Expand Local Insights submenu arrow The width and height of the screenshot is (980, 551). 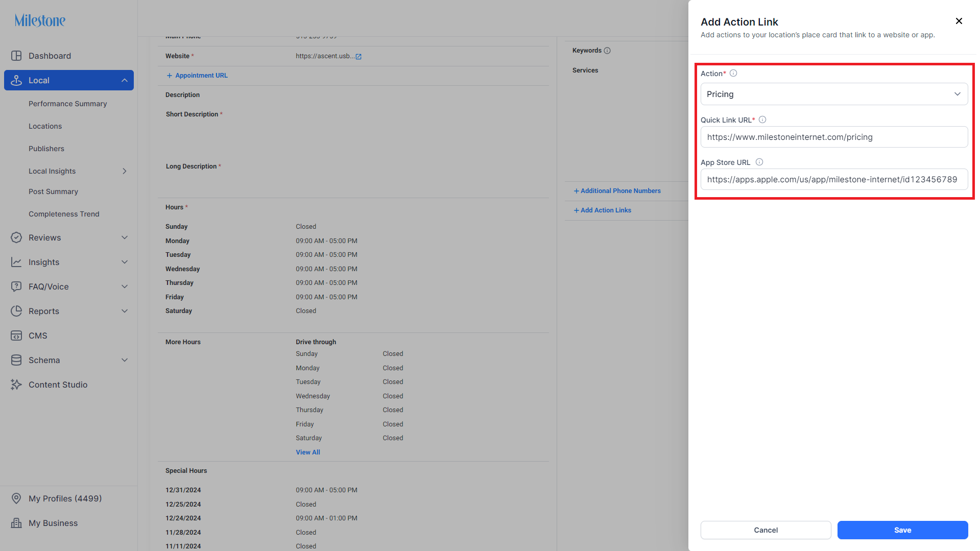(125, 171)
